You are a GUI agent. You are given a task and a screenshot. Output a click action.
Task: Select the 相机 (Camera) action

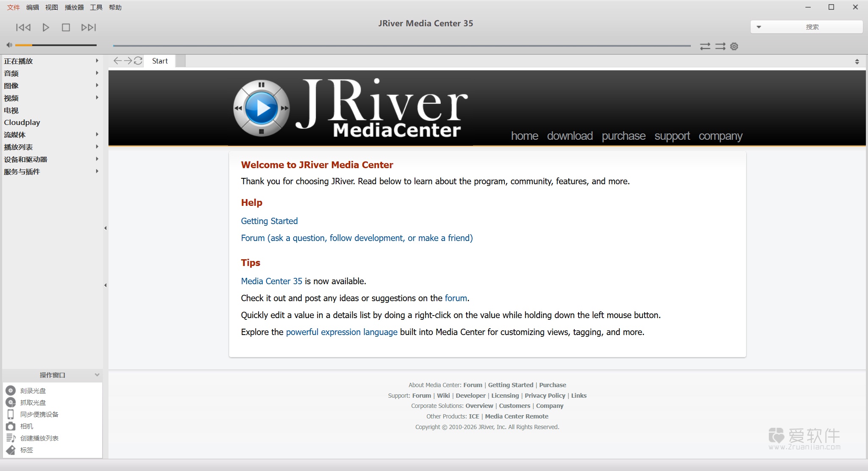tap(27, 426)
